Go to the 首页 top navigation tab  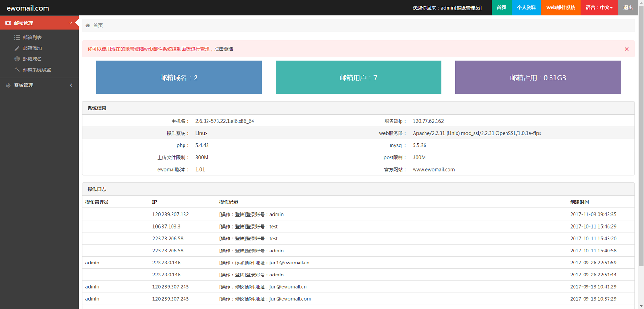click(x=501, y=8)
